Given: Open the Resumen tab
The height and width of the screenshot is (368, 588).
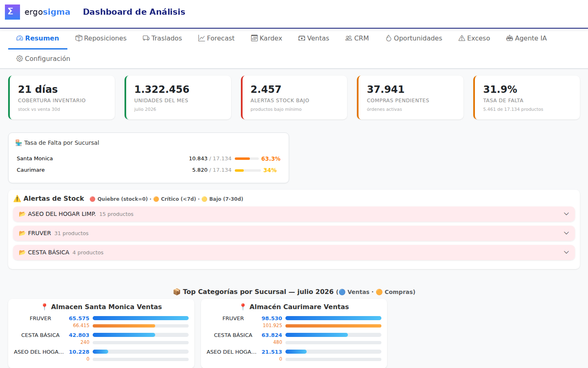Looking at the screenshot, I should tap(38, 38).
